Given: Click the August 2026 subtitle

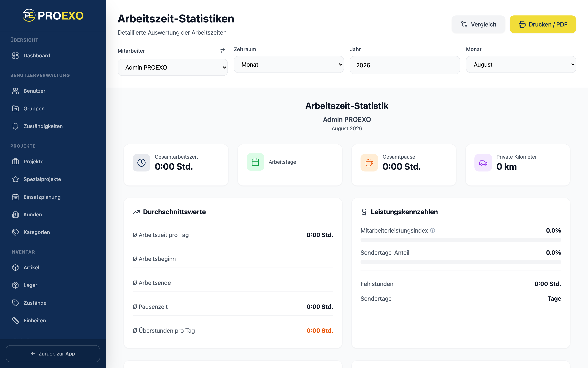Looking at the screenshot, I should (x=347, y=128).
